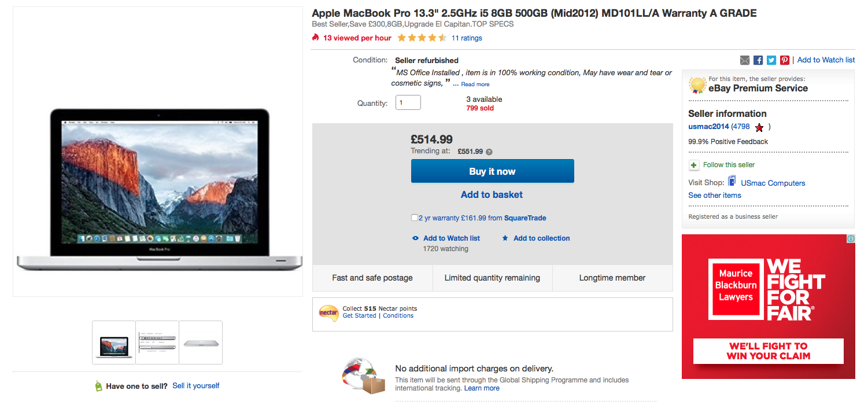Open the usmac2014 seller profile
Viewport: 868px width, 405px height.
point(708,127)
